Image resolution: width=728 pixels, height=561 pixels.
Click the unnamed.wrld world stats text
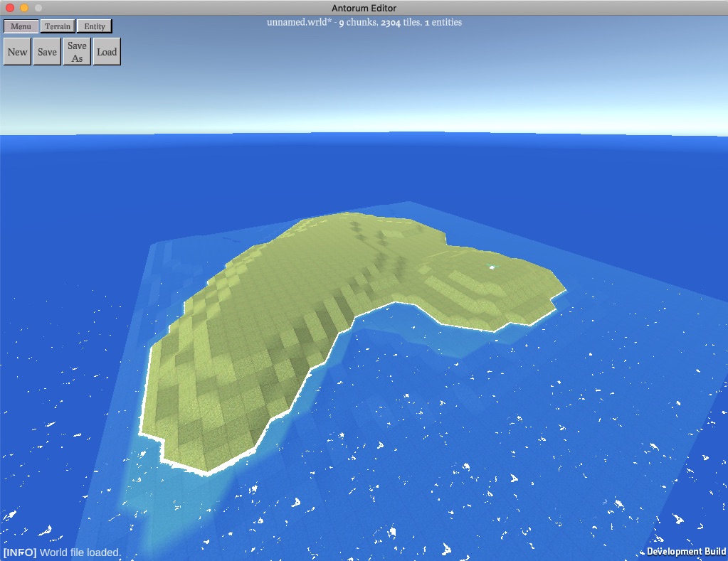click(x=364, y=22)
